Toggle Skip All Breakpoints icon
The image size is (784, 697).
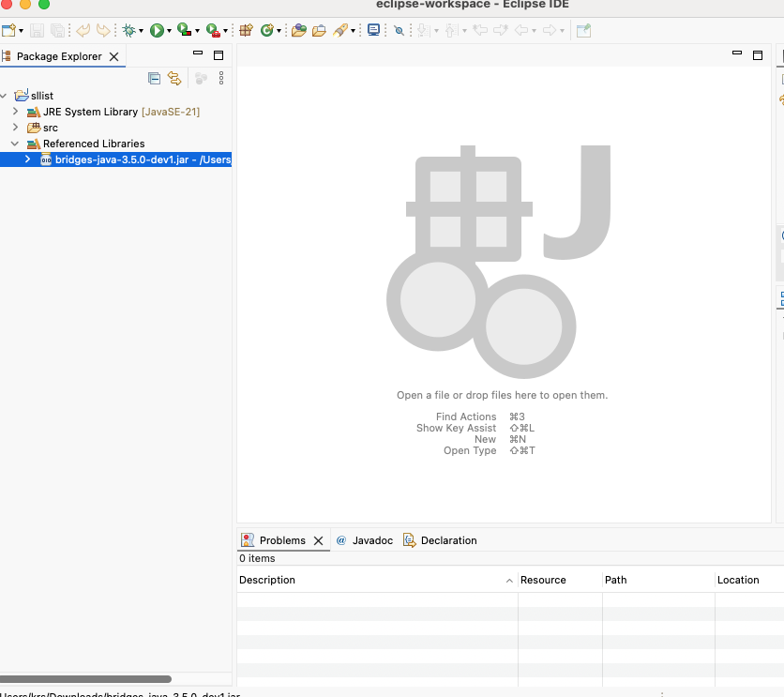399,31
